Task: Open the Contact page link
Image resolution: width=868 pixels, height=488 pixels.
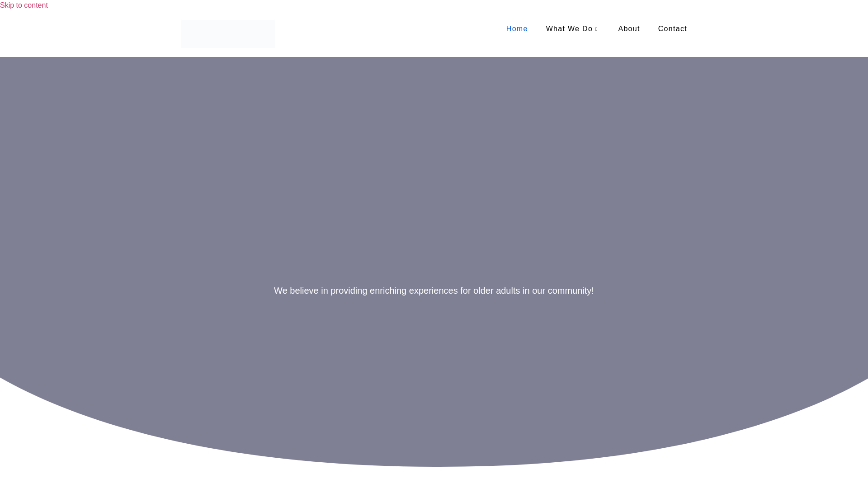Action: click(x=672, y=29)
